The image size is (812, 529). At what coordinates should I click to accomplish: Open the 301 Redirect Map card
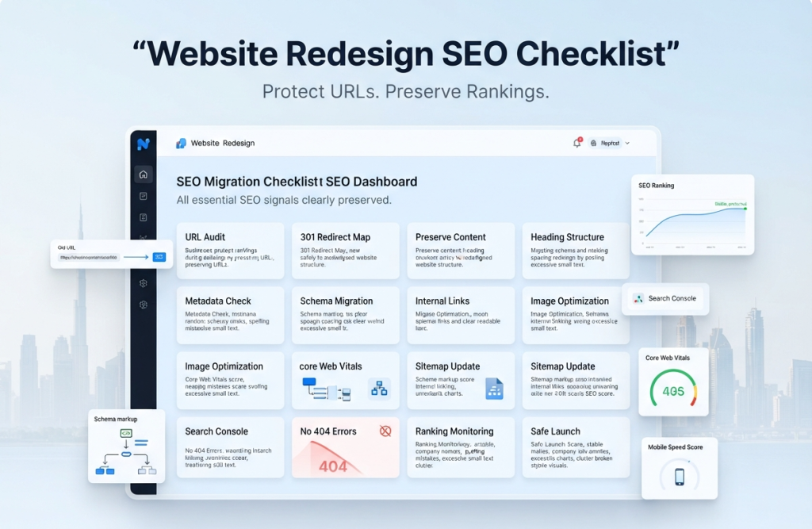coord(346,251)
